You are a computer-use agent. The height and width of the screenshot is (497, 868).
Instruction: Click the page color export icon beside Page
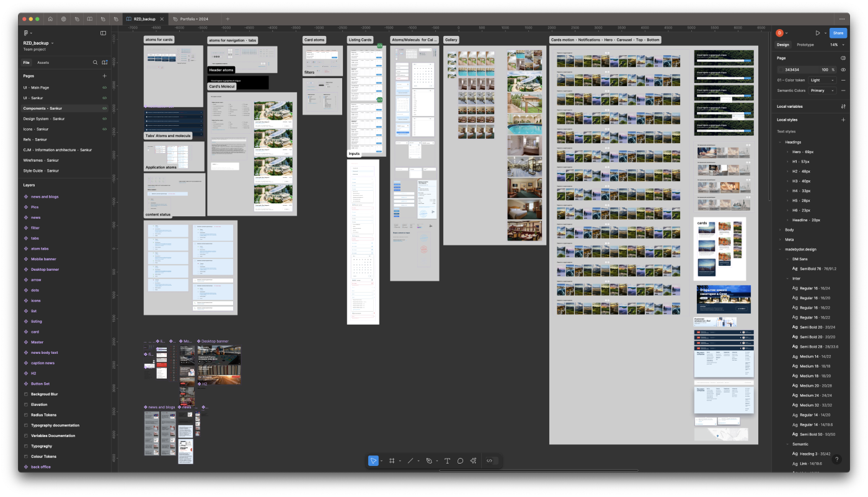click(x=843, y=58)
